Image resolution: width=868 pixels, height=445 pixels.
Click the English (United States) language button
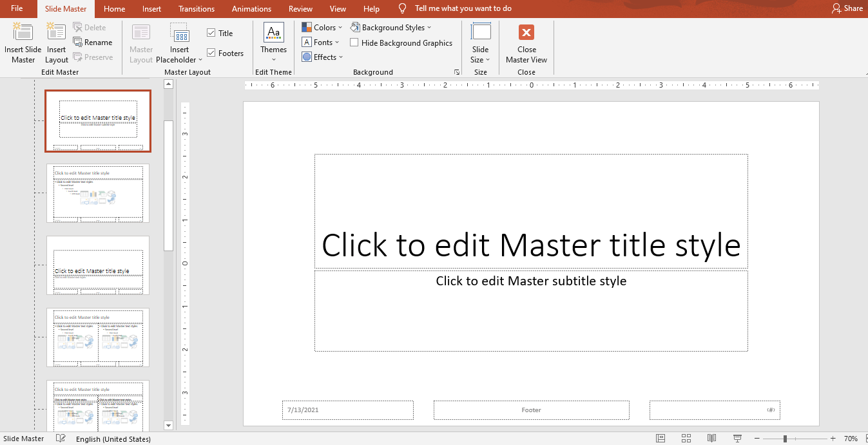pos(113,439)
